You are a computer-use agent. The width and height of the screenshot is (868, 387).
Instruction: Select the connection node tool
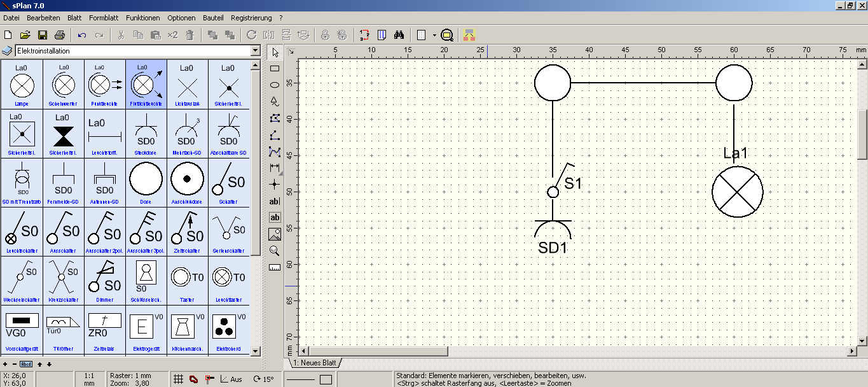pyautogui.click(x=275, y=184)
